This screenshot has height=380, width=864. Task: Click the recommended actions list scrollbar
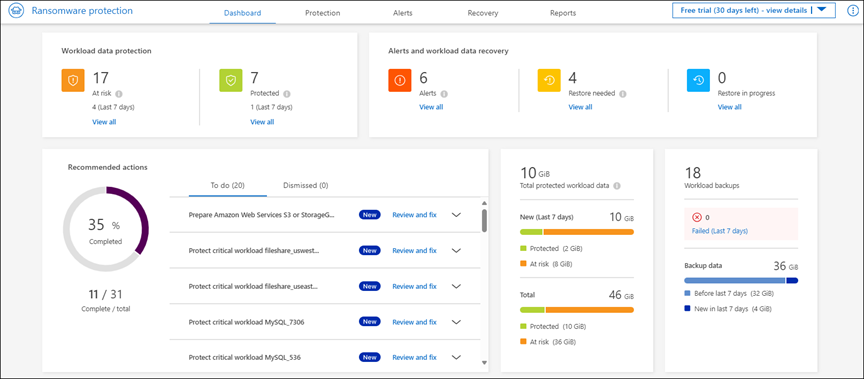484,220
